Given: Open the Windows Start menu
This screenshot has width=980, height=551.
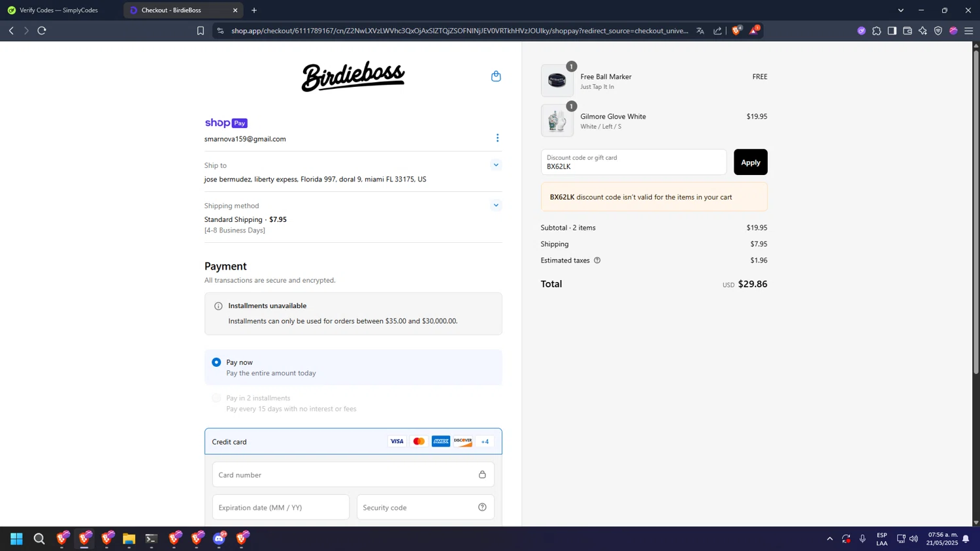Looking at the screenshot, I should [x=17, y=539].
